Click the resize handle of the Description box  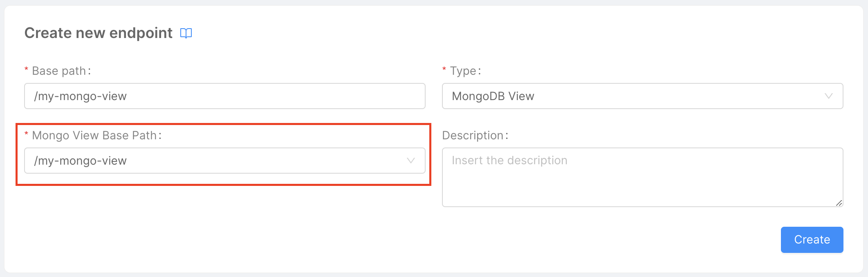(x=839, y=202)
